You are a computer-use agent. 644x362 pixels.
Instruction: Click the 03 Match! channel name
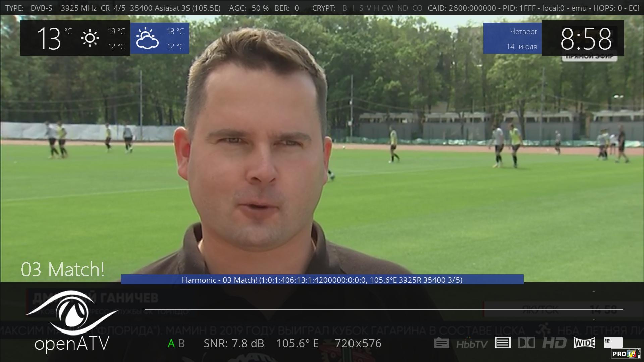point(63,269)
